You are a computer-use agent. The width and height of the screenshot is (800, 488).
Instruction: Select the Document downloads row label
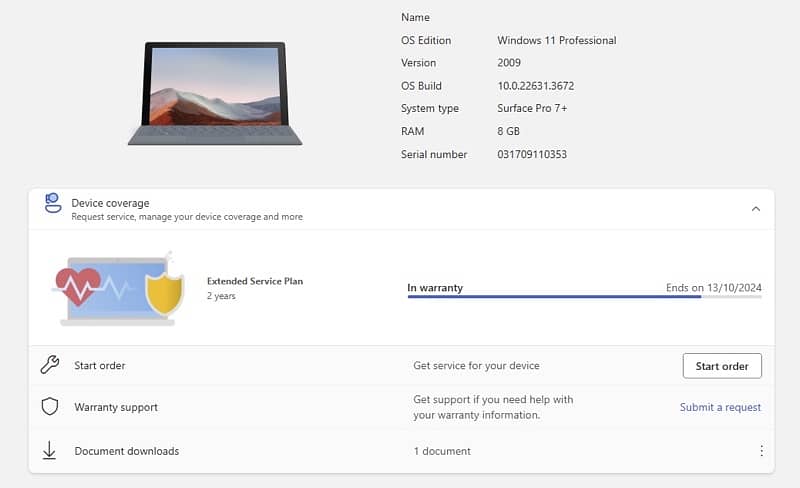coord(127,451)
